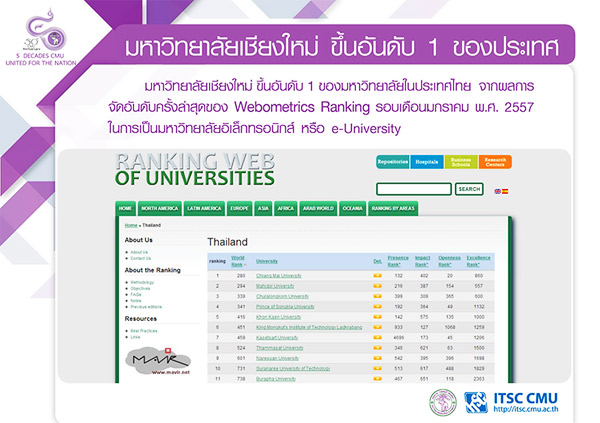Click the Methodology sidebar link
Screen dimensions: 600x423
[142, 282]
